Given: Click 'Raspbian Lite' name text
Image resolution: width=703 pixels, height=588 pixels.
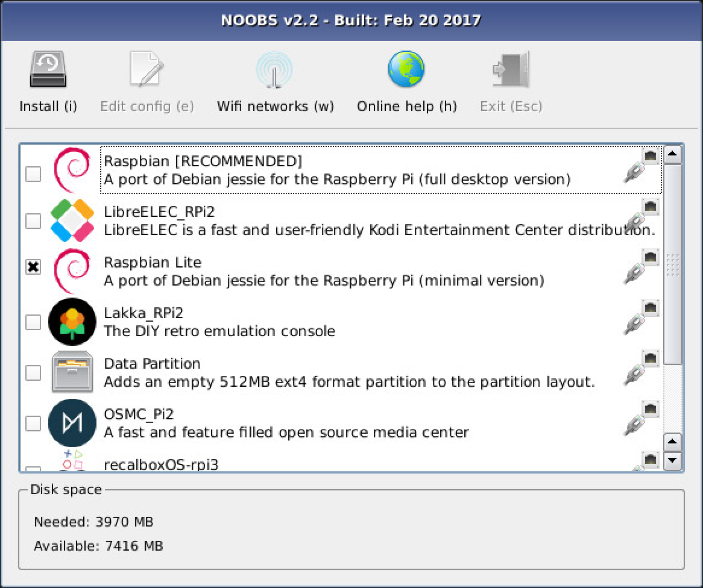Looking at the screenshot, I should 153,262.
